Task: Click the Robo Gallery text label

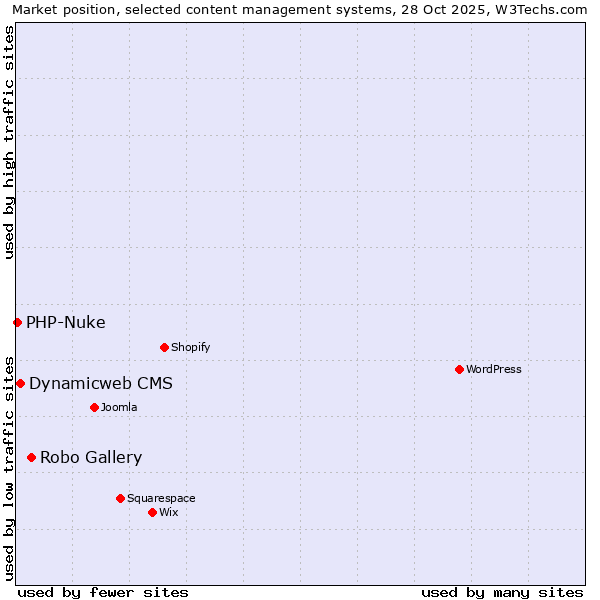Action: click(91, 457)
